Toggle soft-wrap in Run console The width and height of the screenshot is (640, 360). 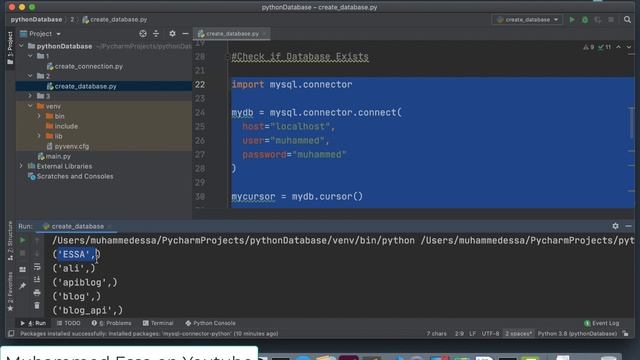[37, 267]
